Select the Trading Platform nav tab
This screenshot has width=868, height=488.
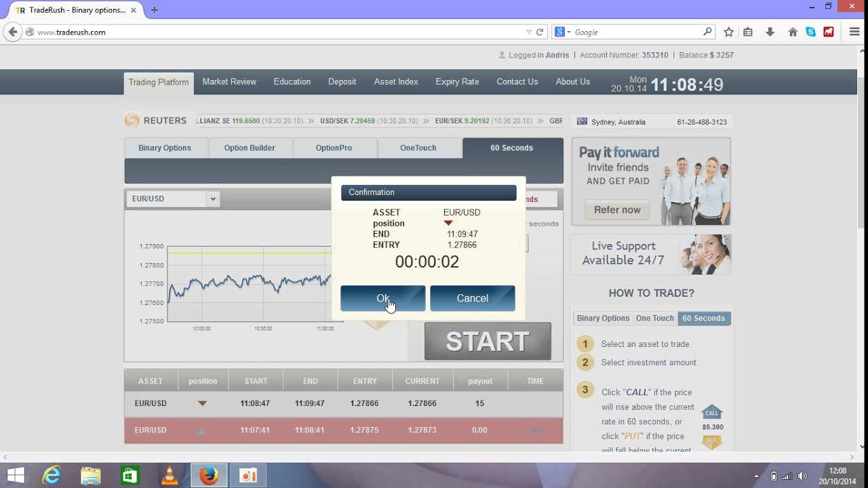(x=159, y=83)
